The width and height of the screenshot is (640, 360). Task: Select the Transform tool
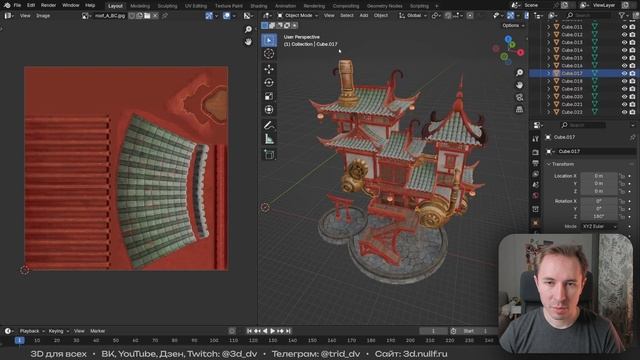[269, 109]
